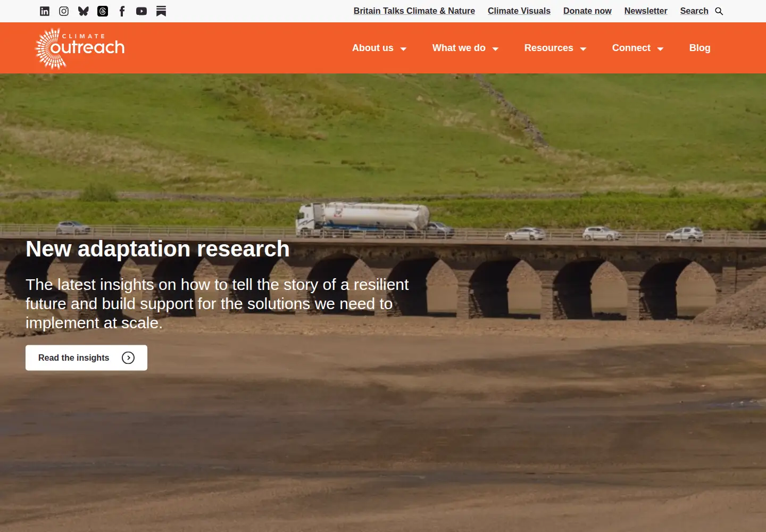Open the Connect menu

631,48
